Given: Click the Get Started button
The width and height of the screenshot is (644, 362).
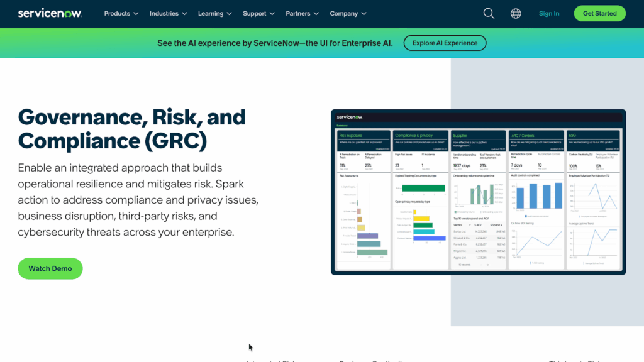Looking at the screenshot, I should click(x=599, y=13).
